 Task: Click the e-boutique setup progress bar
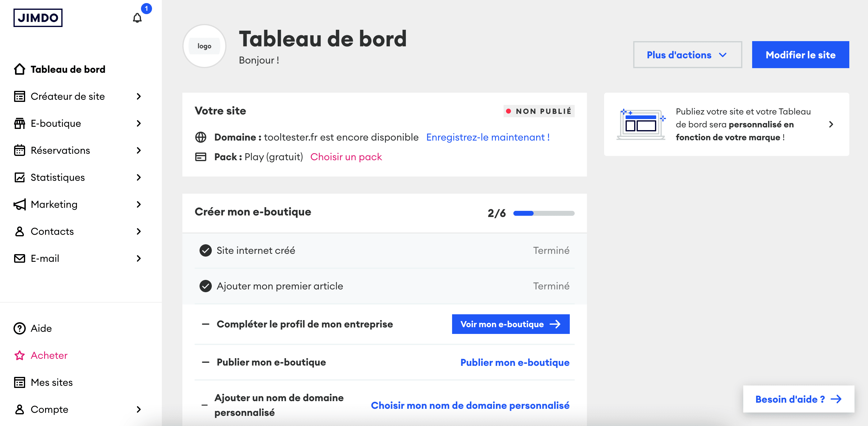[x=543, y=213]
